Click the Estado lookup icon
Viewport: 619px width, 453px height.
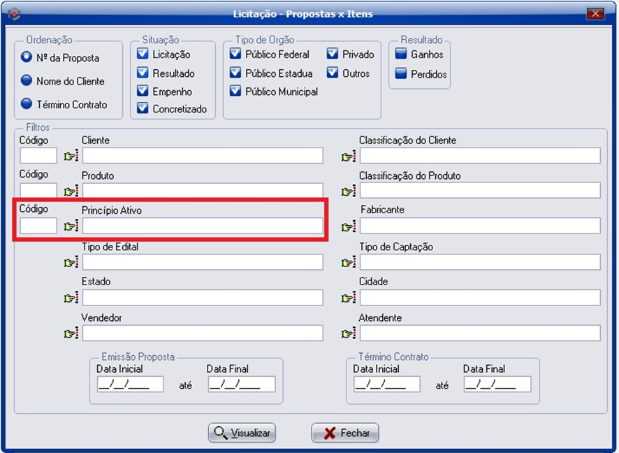(70, 298)
